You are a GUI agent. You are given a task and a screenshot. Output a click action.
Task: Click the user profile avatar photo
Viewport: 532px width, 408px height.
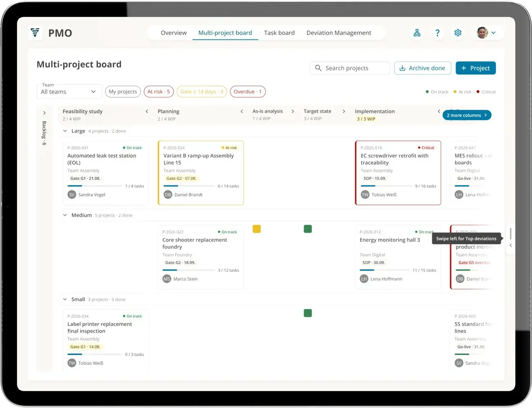(x=482, y=33)
